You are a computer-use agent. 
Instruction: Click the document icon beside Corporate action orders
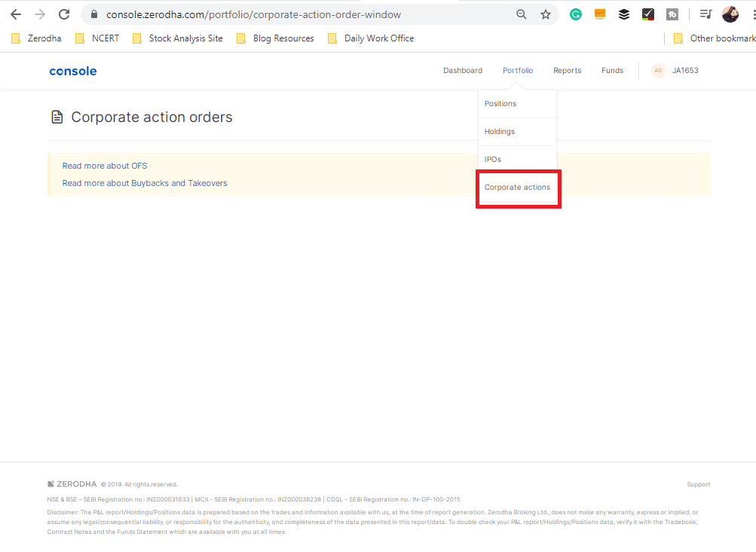[57, 117]
